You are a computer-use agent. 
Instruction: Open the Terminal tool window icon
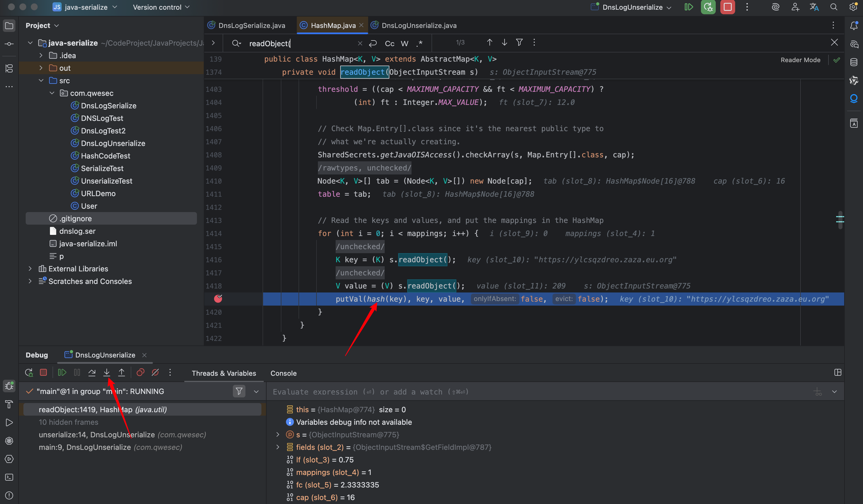pos(9,477)
